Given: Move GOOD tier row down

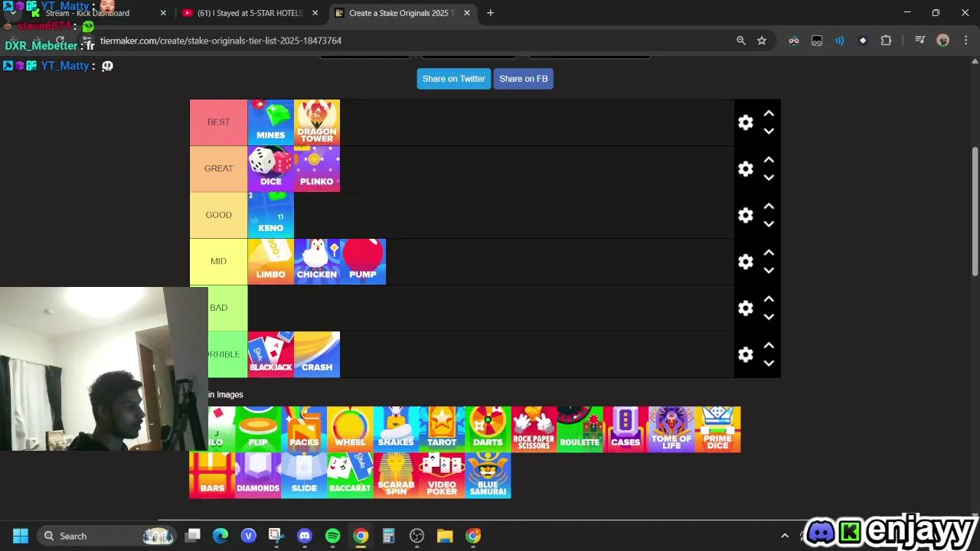Looking at the screenshot, I should [769, 224].
